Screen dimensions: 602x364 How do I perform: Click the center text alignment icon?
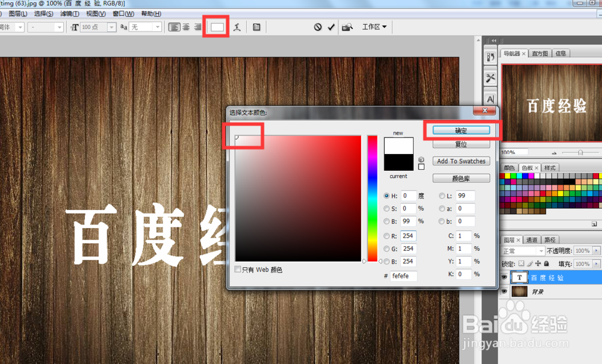point(186,27)
